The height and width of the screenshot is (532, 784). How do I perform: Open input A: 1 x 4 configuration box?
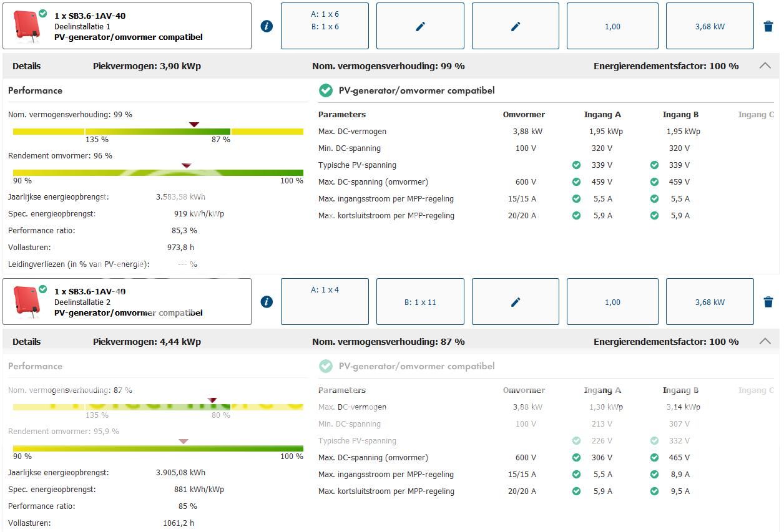[325, 302]
